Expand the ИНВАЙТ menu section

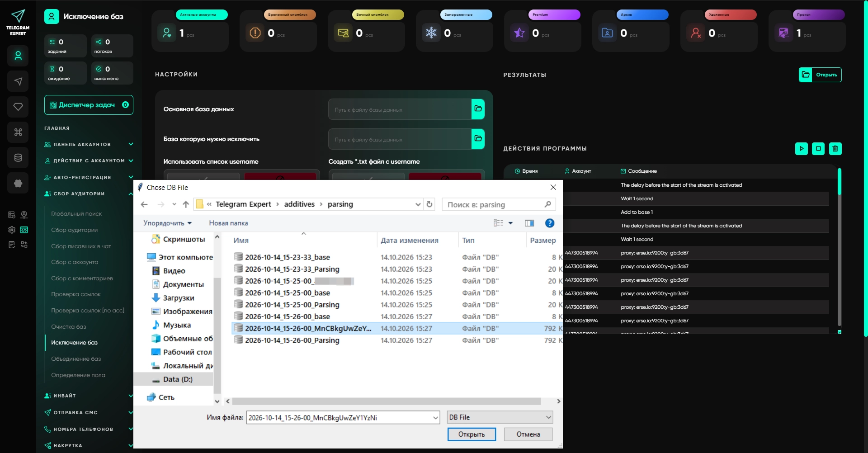pyautogui.click(x=89, y=396)
